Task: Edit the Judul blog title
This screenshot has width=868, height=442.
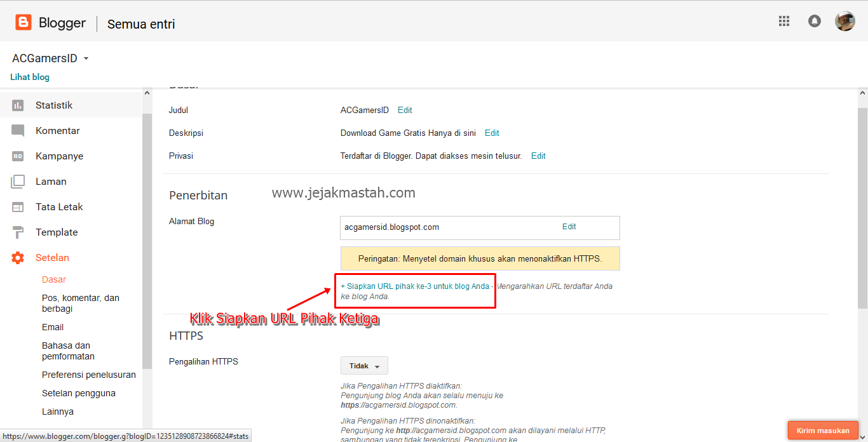Action: point(405,110)
